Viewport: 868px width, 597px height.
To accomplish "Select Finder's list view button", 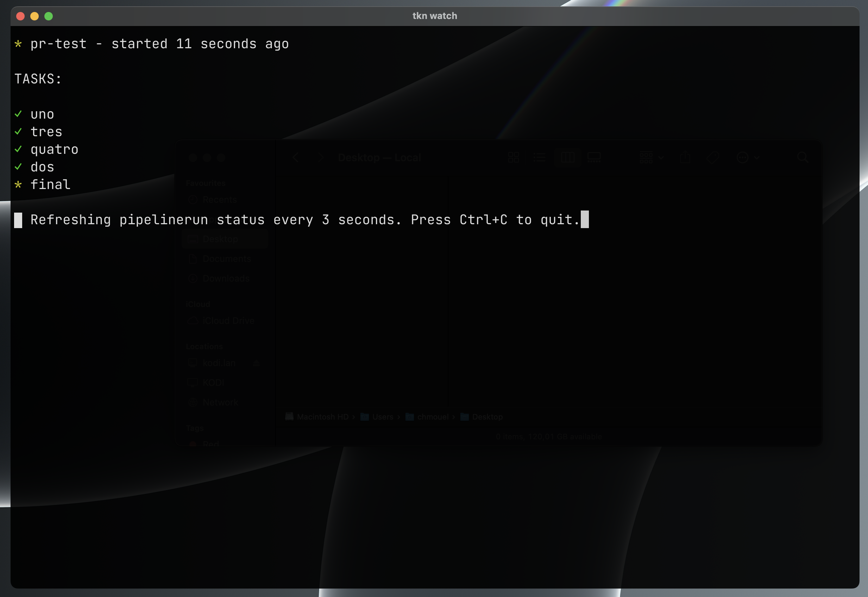I will [x=539, y=157].
